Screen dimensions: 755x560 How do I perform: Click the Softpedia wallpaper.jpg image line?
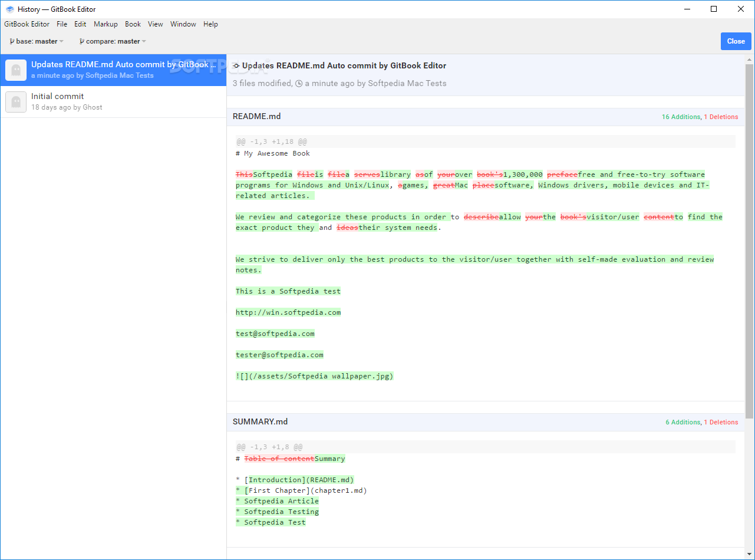[x=315, y=376]
